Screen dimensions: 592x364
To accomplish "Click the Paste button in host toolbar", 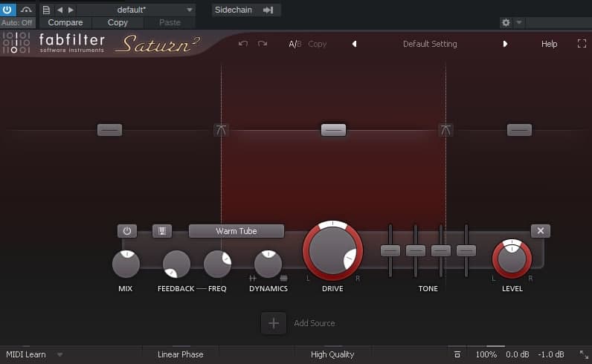I will click(170, 22).
